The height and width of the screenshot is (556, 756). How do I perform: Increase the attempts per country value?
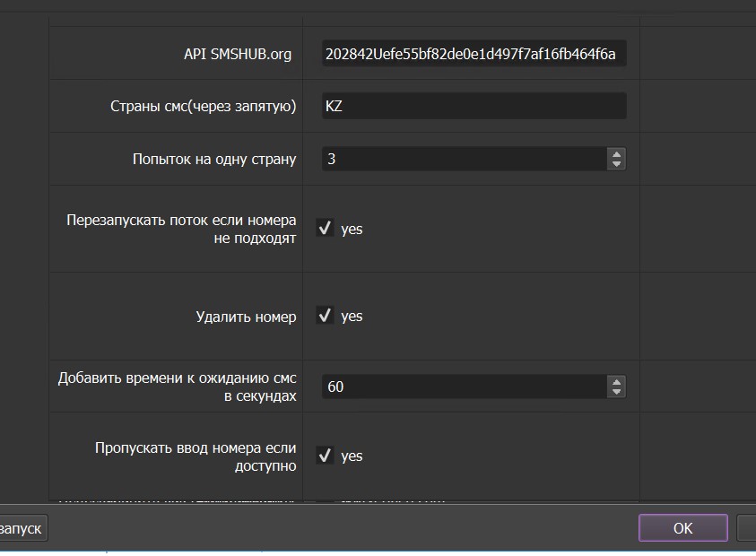[616, 153]
